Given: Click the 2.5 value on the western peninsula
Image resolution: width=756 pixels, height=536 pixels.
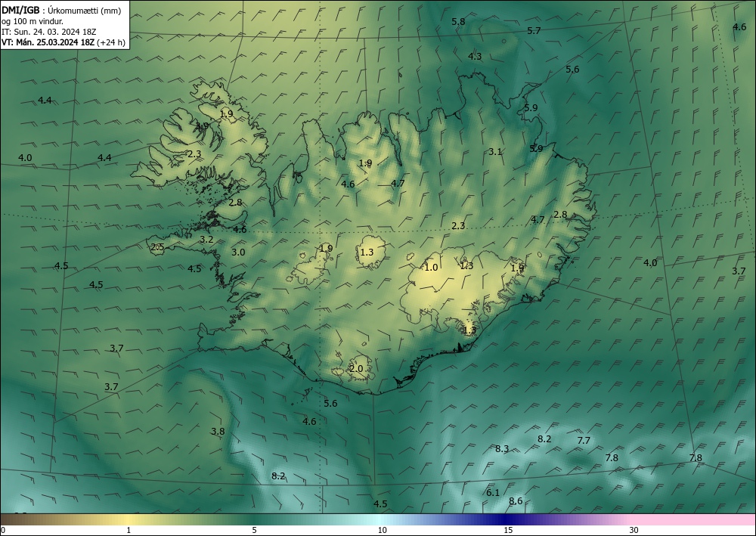Looking at the screenshot, I should pos(158,247).
